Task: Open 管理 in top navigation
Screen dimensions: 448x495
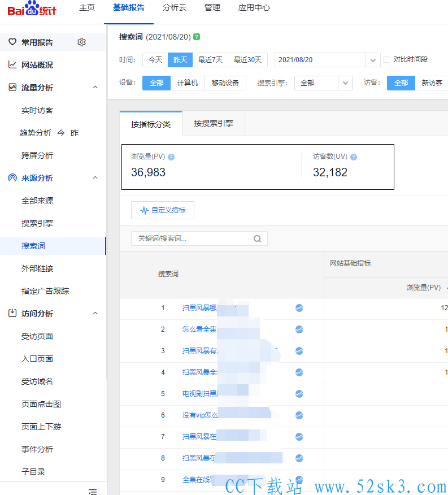Action: [212, 7]
